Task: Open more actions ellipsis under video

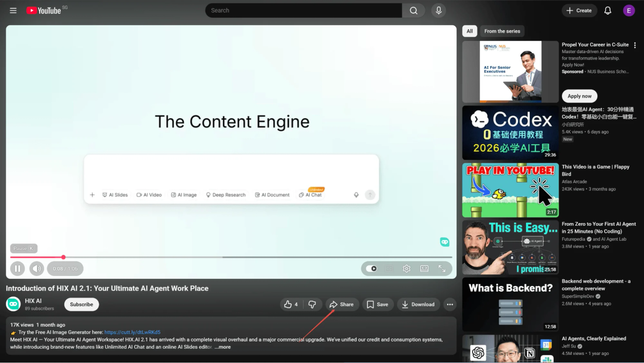Action: coord(450,305)
